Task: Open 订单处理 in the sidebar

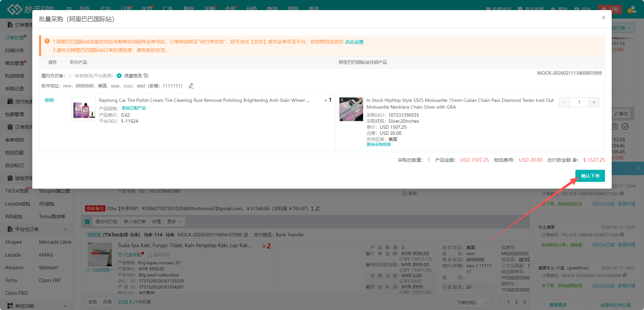Action: click(x=14, y=38)
